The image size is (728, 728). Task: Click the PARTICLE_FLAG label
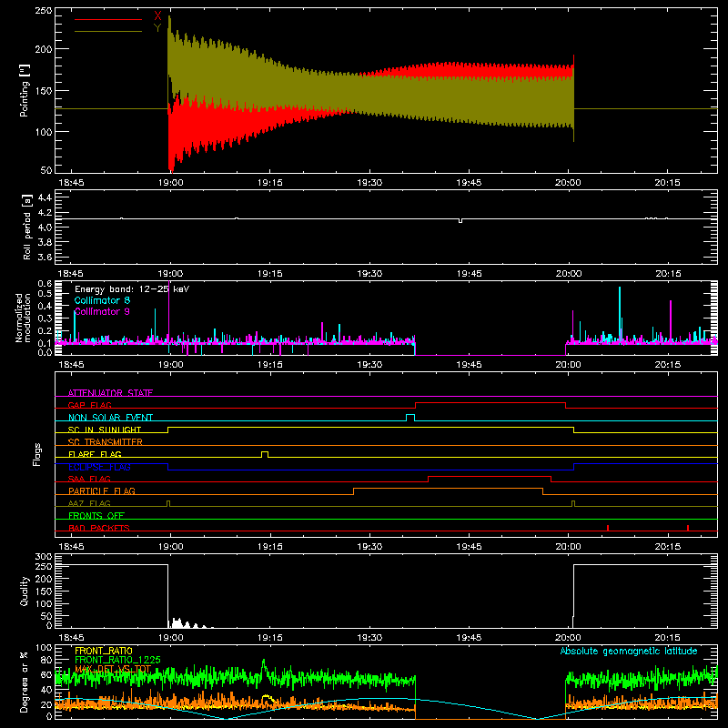pyautogui.click(x=102, y=490)
